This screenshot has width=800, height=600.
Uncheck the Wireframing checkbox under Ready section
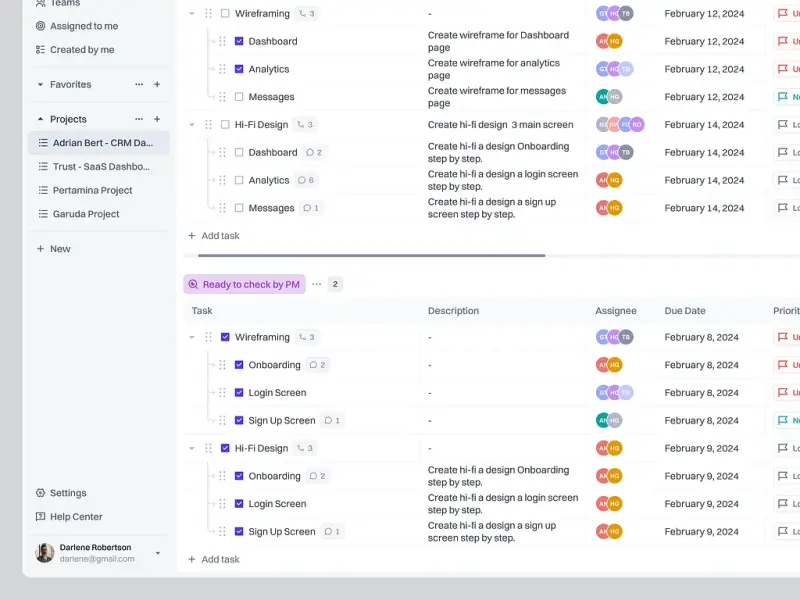click(x=225, y=337)
